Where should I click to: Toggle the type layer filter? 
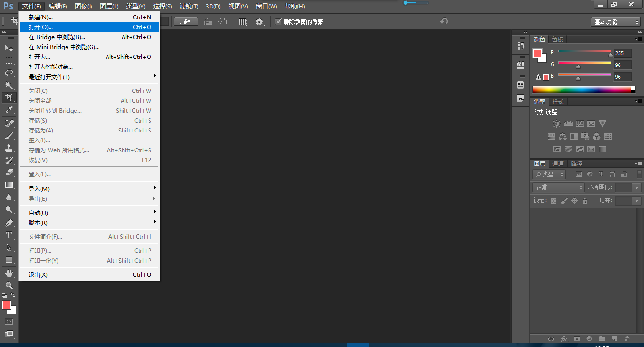coord(601,174)
